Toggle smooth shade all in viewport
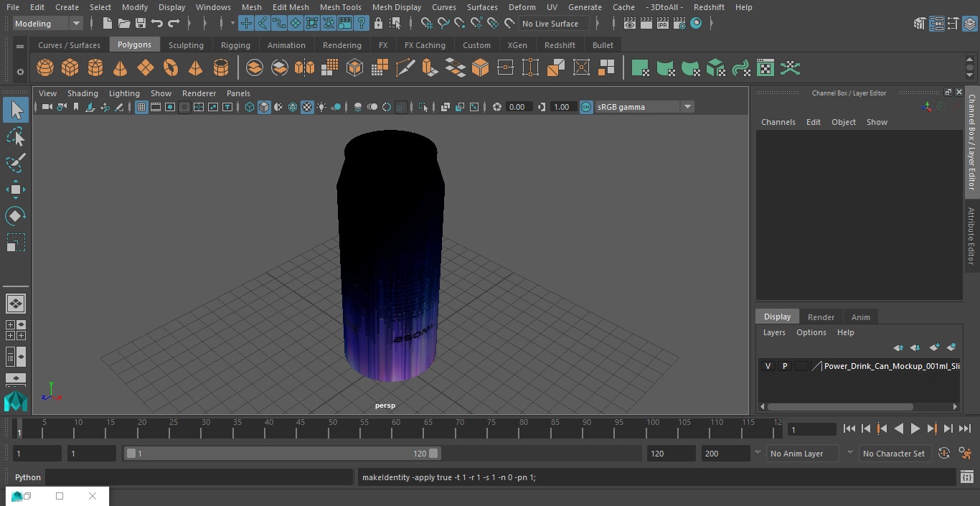 tap(264, 107)
